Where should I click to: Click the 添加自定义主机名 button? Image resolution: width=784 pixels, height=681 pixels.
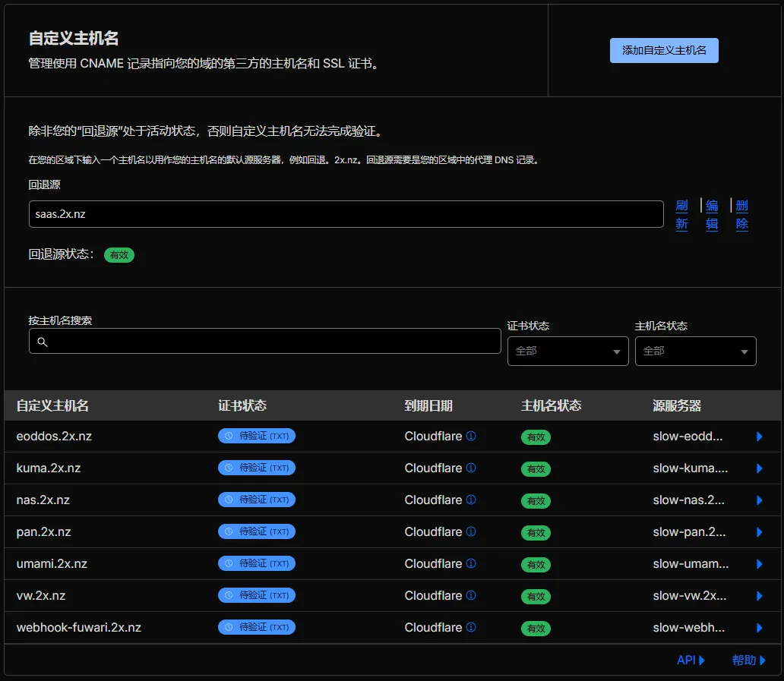tap(664, 51)
